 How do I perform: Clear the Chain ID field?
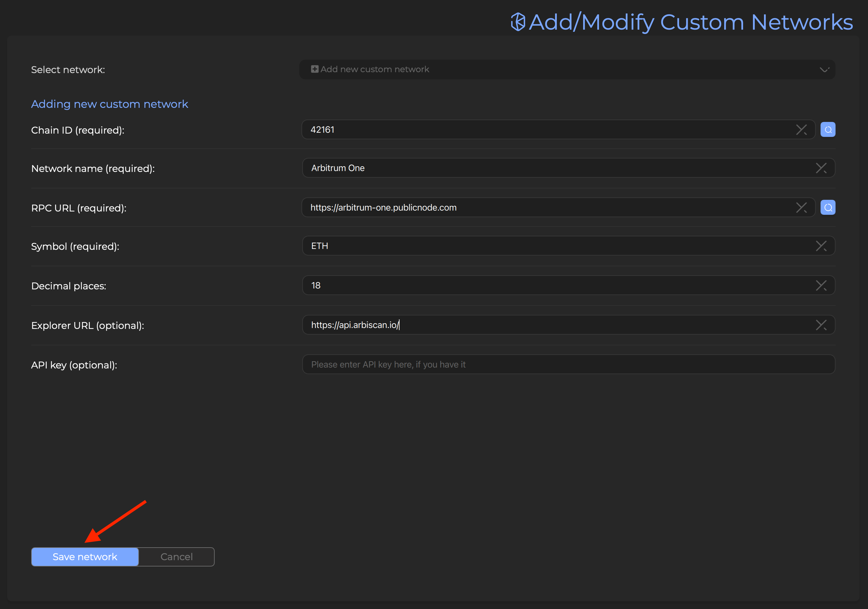(x=801, y=130)
